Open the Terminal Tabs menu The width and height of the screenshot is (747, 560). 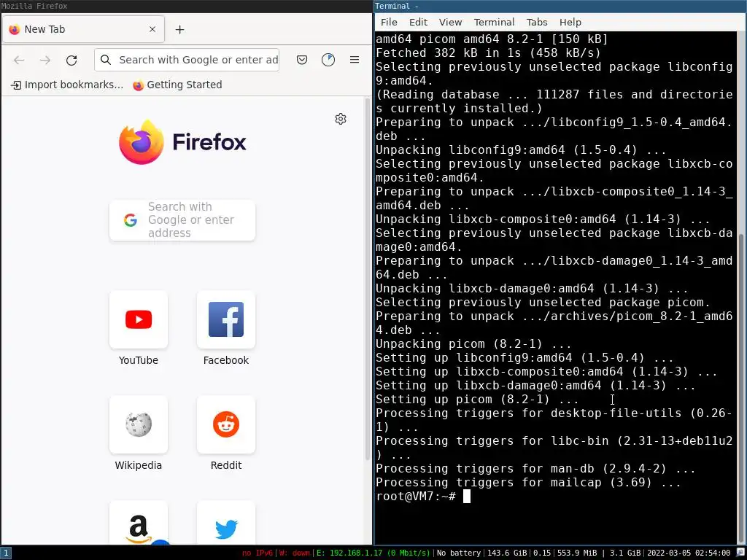[537, 23]
